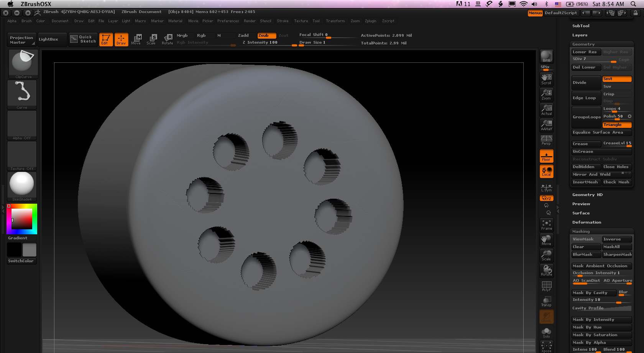The height and width of the screenshot is (353, 644).
Task: Click the AAHalf view icon
Action: pyautogui.click(x=546, y=124)
